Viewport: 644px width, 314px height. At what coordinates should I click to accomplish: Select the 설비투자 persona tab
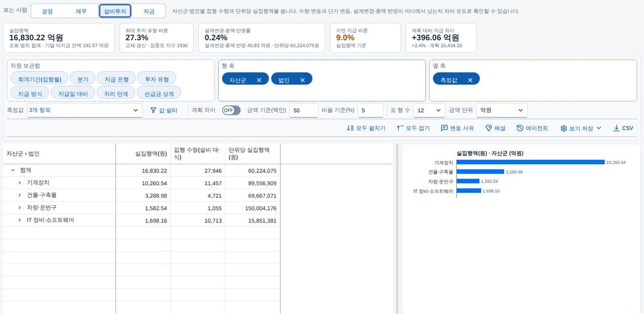click(115, 11)
